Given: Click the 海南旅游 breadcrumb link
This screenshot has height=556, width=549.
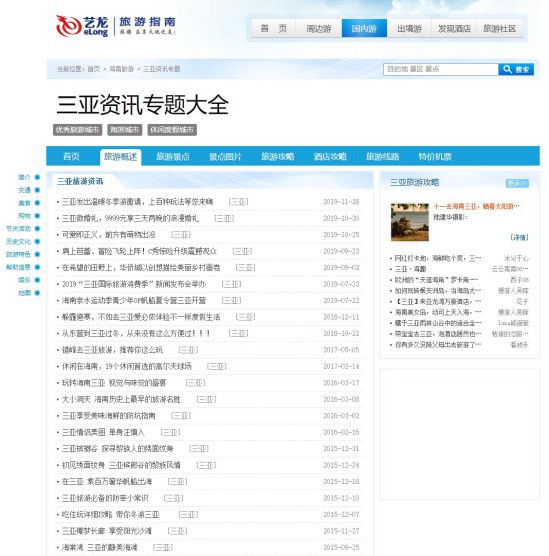Looking at the screenshot, I should (121, 69).
